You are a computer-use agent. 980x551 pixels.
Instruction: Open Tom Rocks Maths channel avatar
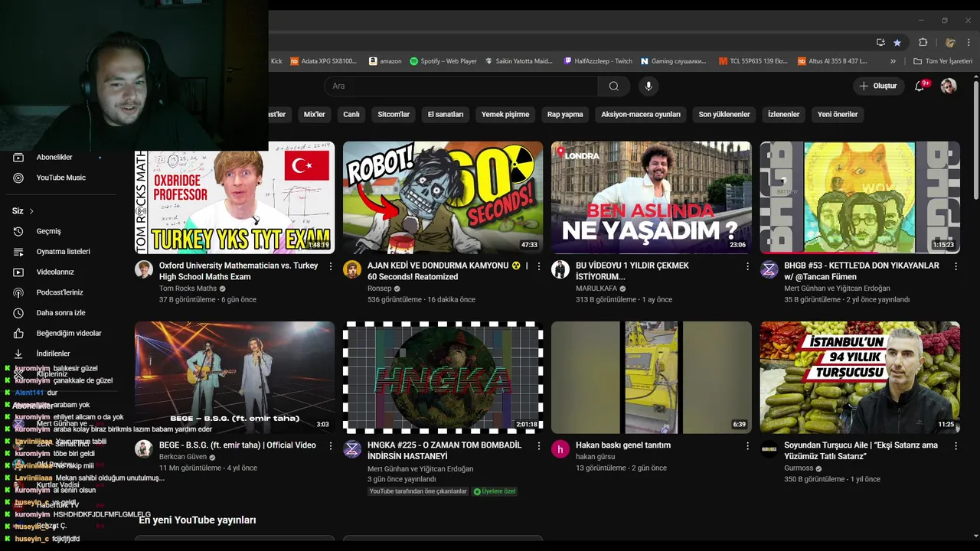click(144, 269)
